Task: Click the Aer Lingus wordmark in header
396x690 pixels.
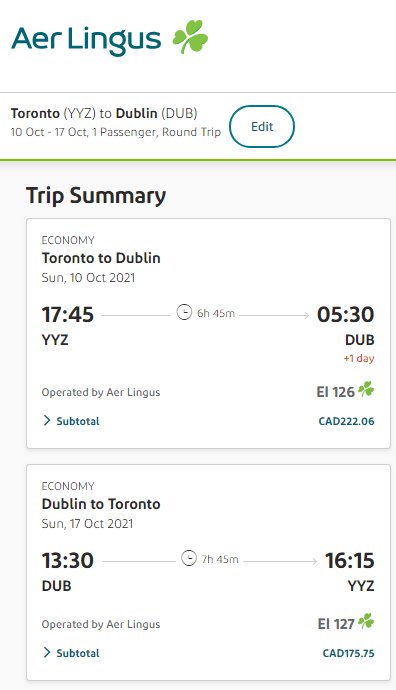Action: click(x=86, y=41)
